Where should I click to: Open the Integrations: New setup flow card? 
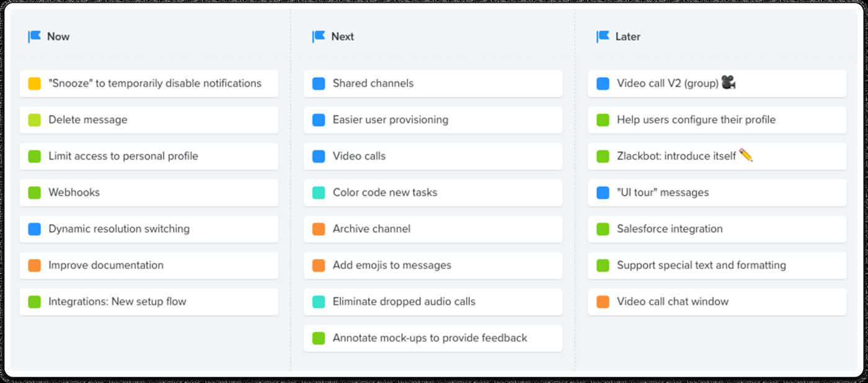click(149, 302)
